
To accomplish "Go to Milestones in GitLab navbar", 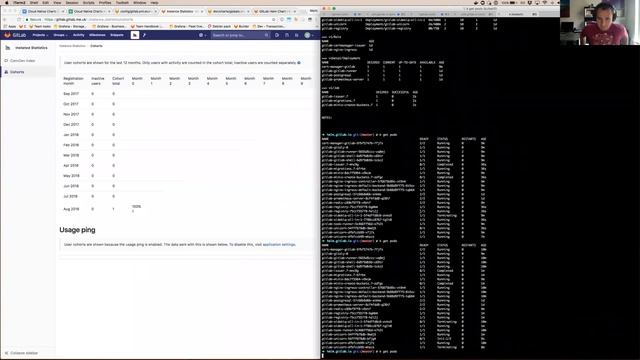I will click(97, 35).
